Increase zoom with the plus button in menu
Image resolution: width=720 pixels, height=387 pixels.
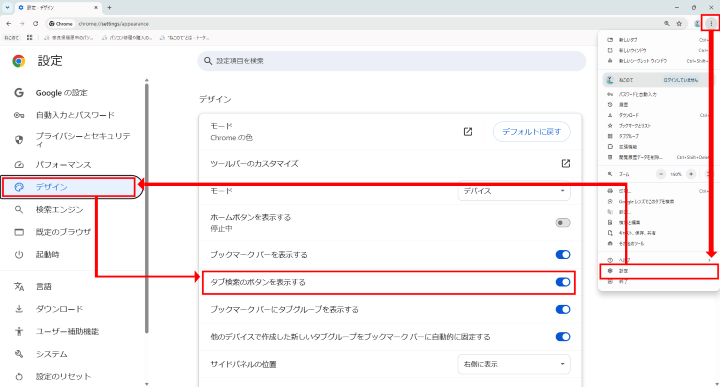click(691, 174)
